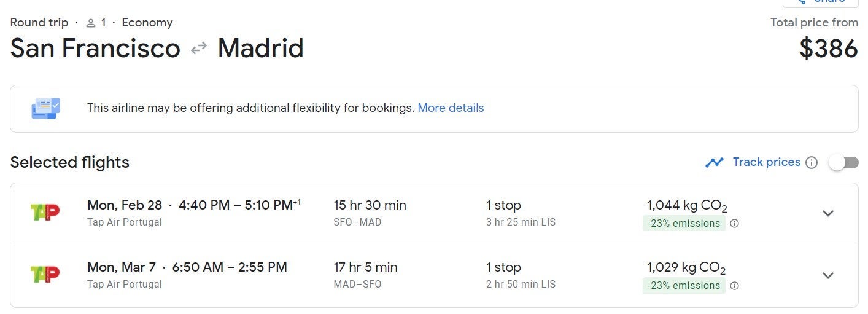Click the booking flexibility ticket icon
The image size is (868, 314).
tap(45, 108)
